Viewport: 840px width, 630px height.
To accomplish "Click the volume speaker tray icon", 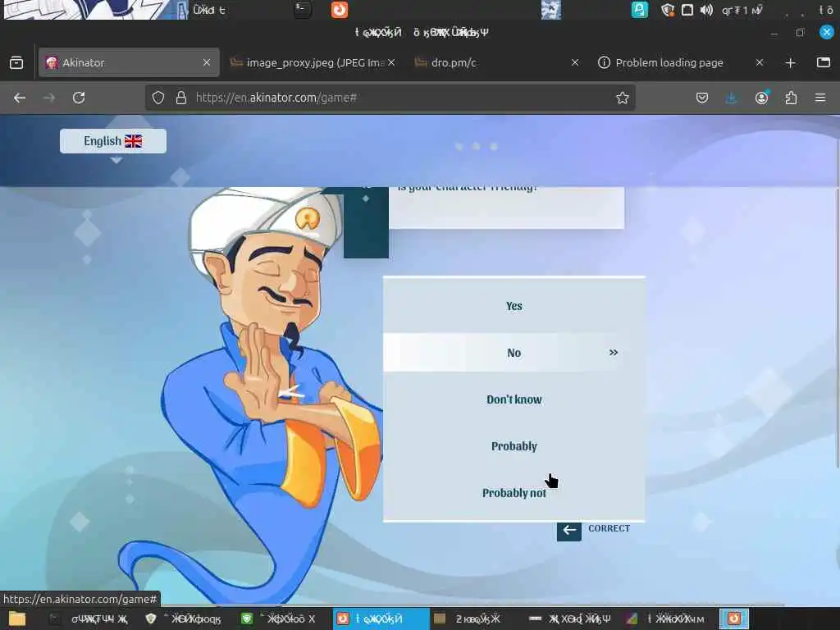I will 706,10.
